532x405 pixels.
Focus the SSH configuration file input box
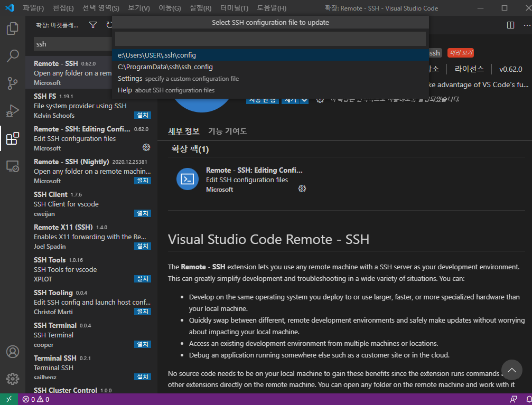click(x=270, y=39)
